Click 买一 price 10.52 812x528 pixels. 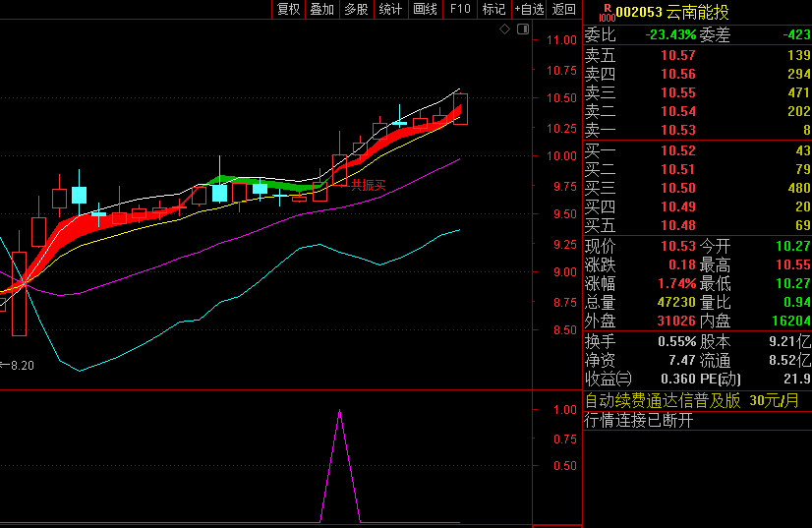pos(678,150)
